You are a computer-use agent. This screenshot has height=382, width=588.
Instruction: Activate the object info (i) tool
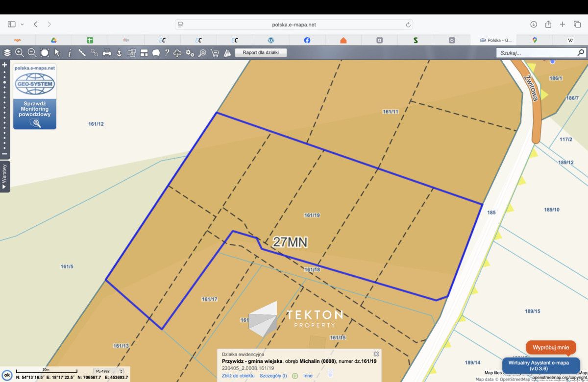click(70, 53)
